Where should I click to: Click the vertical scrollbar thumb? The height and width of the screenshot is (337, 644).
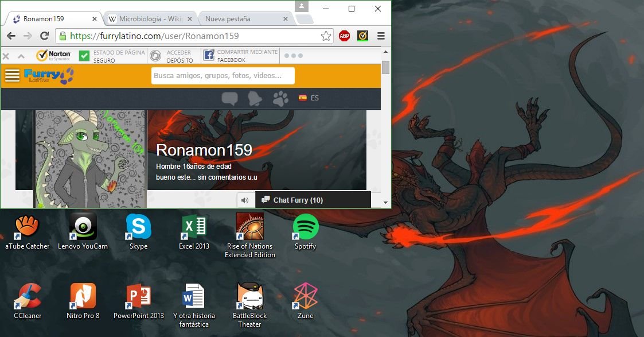pos(385,67)
